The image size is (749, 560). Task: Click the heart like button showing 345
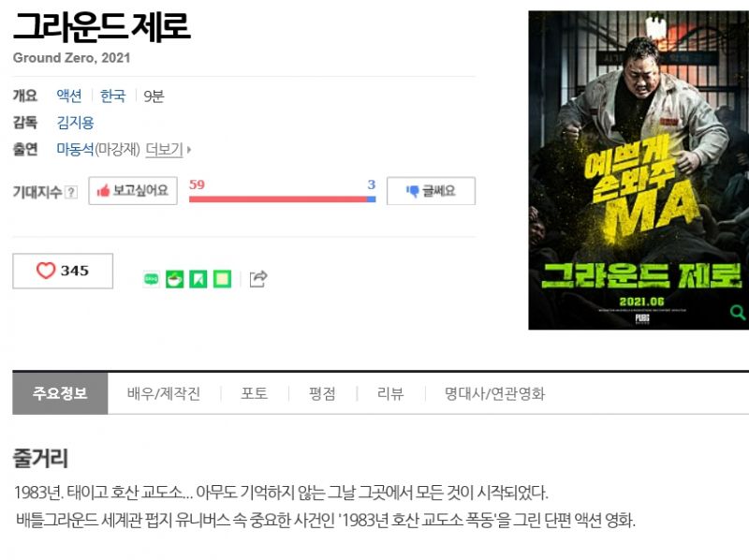(x=63, y=271)
